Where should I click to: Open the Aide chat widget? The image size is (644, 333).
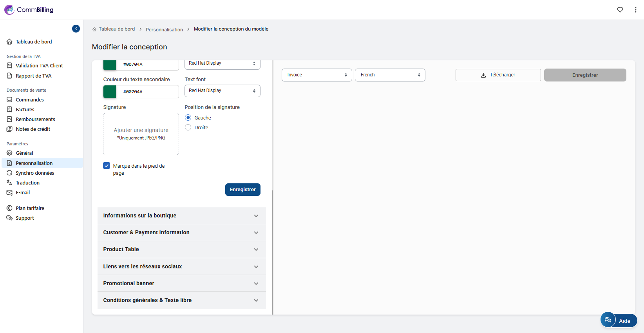coord(619,320)
